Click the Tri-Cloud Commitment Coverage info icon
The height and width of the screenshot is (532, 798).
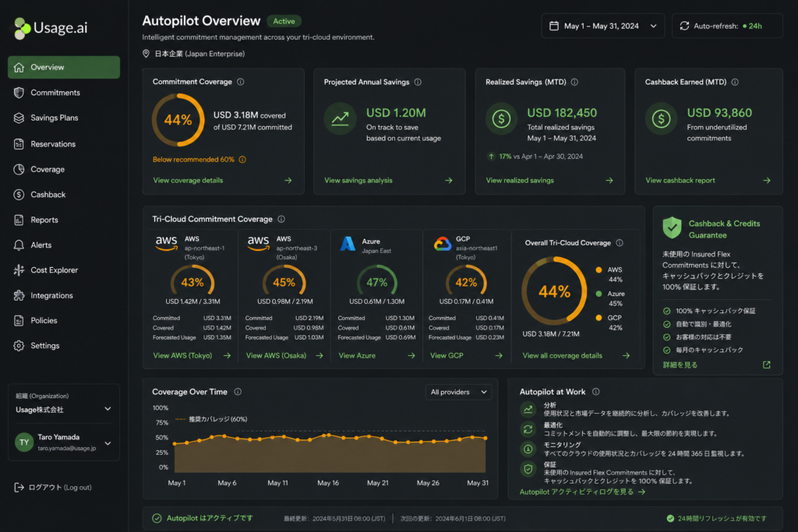(281, 219)
